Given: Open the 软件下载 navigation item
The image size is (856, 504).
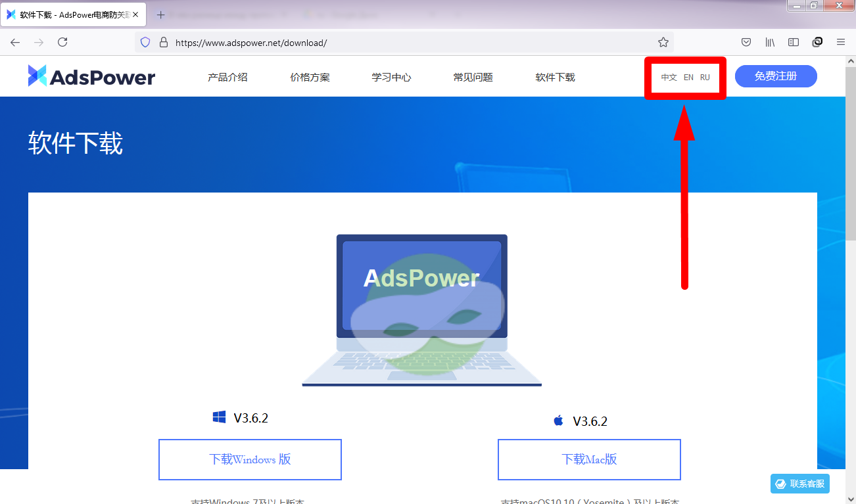Looking at the screenshot, I should click(555, 77).
